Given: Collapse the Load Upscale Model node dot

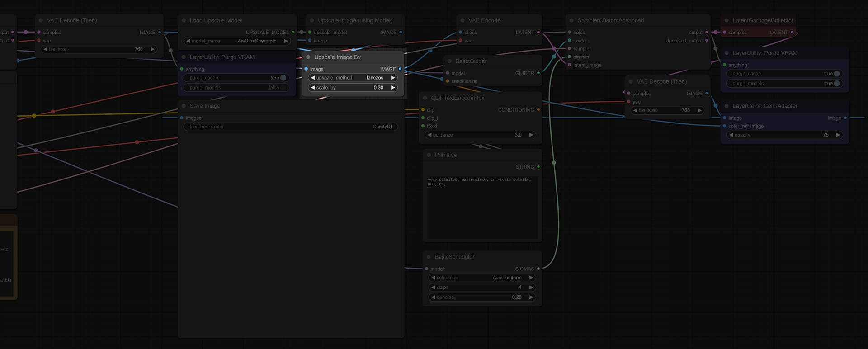Looking at the screenshot, I should click(x=184, y=20).
